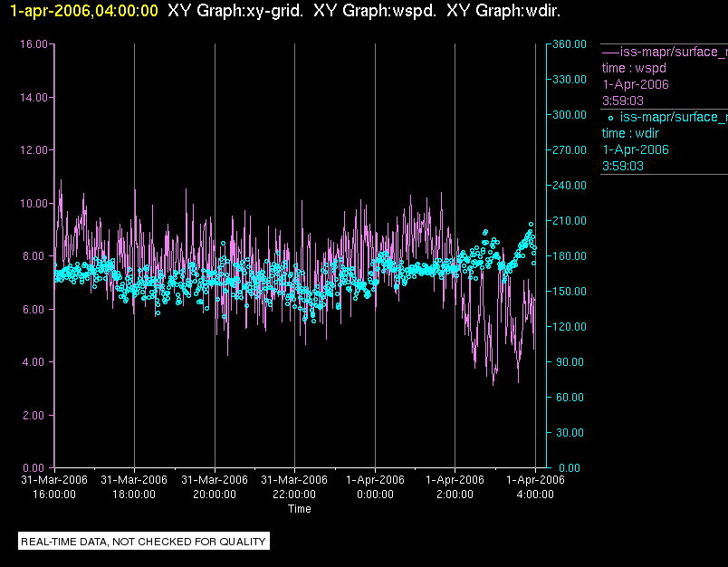Click the 'time : wdir' legend text
This screenshot has height=567, width=728.
coord(630,134)
